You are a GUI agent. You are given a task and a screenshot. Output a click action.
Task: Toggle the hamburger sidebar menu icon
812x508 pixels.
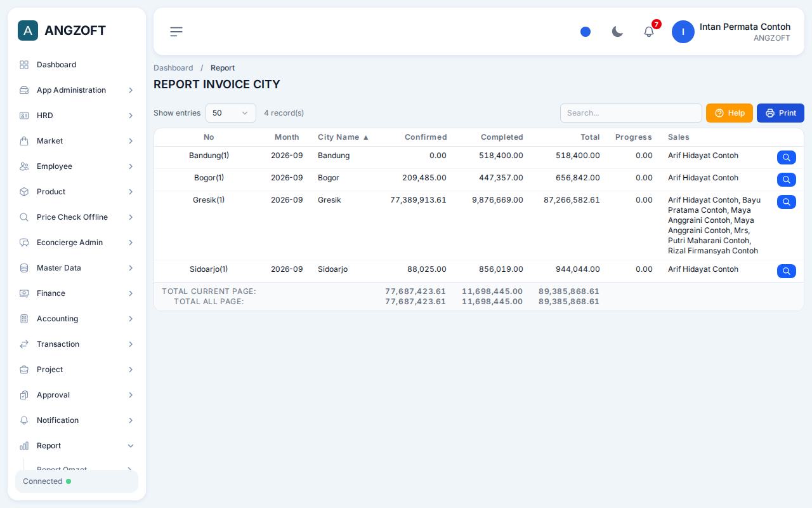click(176, 32)
